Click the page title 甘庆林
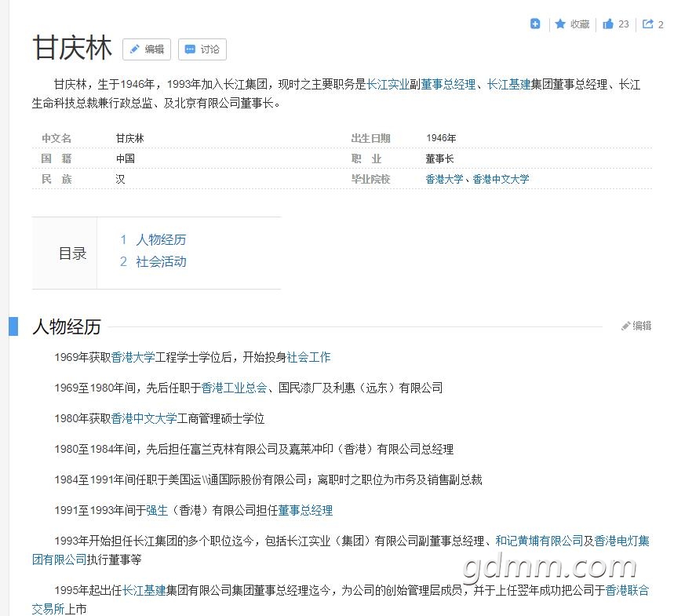This screenshot has height=616, width=674. (x=72, y=47)
